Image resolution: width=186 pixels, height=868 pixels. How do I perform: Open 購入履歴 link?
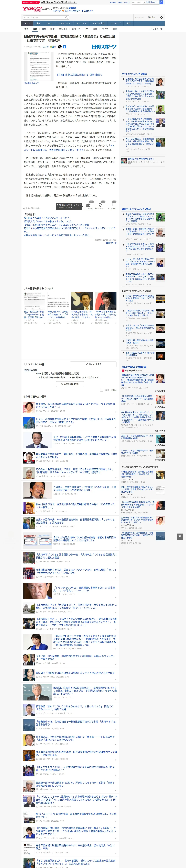(152, 17)
